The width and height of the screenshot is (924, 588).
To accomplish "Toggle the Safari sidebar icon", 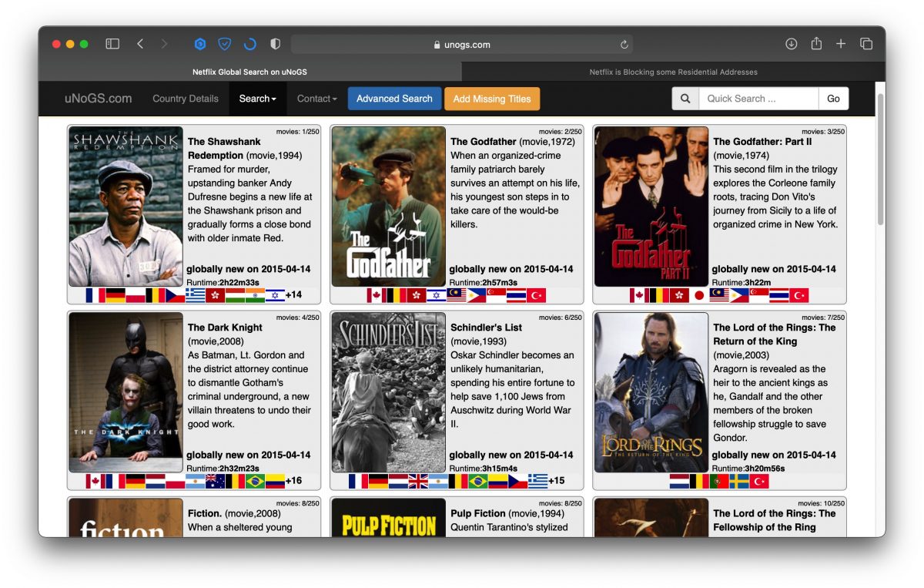I will (112, 44).
